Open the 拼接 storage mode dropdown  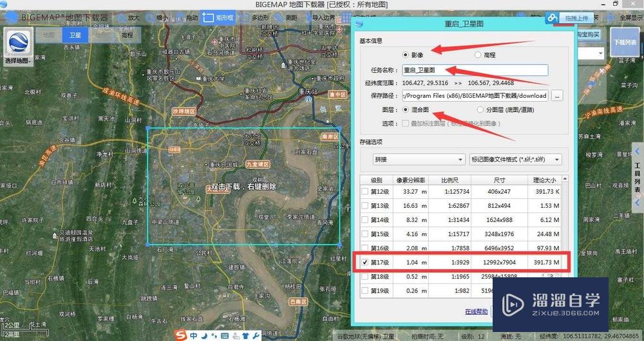(419, 159)
